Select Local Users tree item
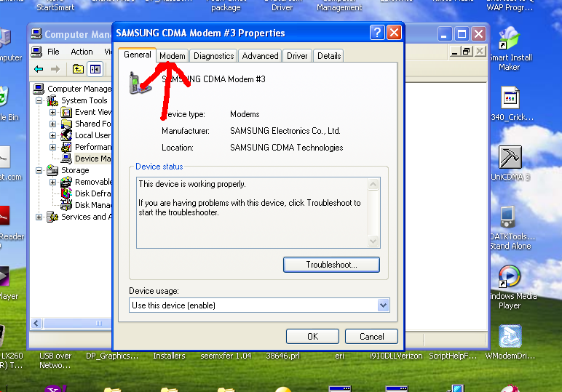This screenshot has height=392, width=562. point(93,136)
